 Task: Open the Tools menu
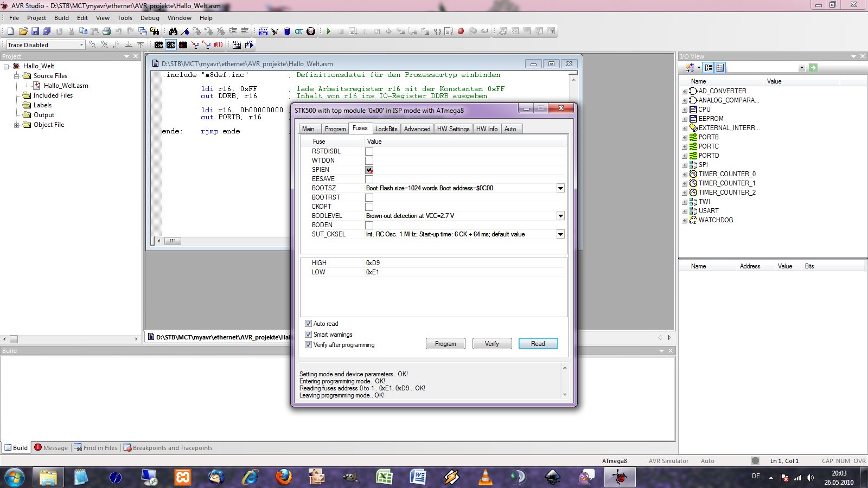coord(125,18)
